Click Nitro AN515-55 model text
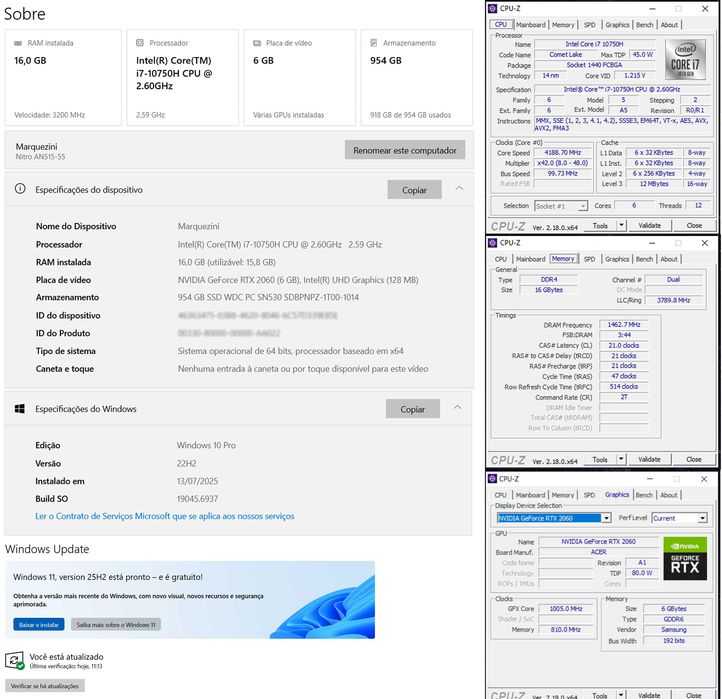This screenshot has height=699, width=722. [x=41, y=157]
